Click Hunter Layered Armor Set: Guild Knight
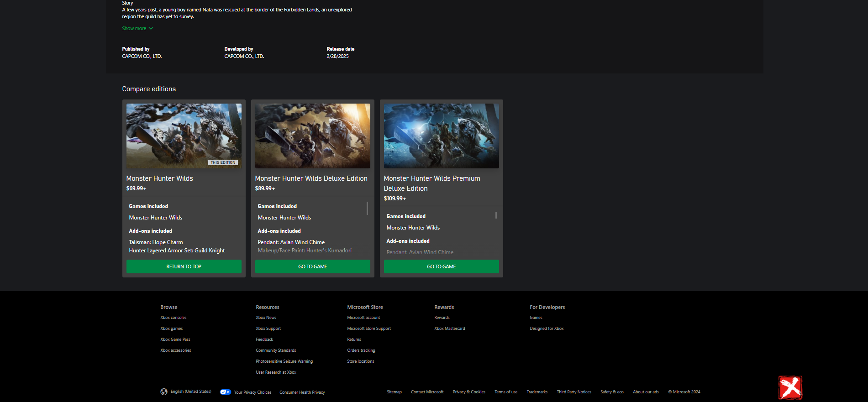The height and width of the screenshot is (402, 868). [177, 251]
